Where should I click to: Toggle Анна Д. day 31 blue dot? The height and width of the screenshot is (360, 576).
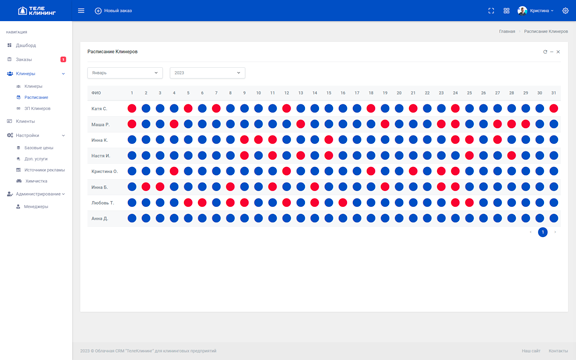click(554, 218)
